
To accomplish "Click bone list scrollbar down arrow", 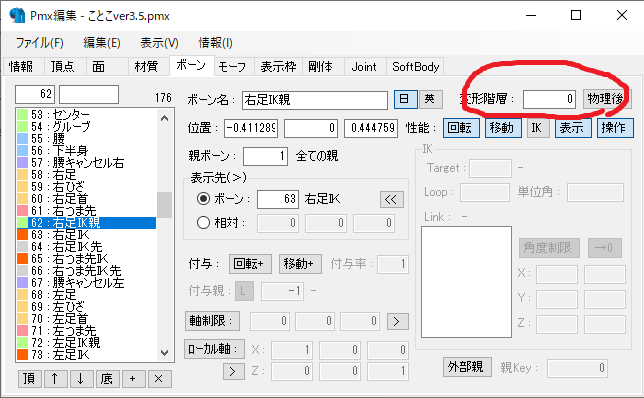I will 165,352.
